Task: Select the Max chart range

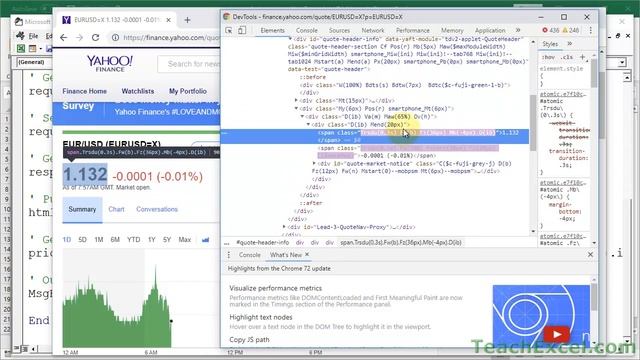Action: pyautogui.click(x=184, y=240)
